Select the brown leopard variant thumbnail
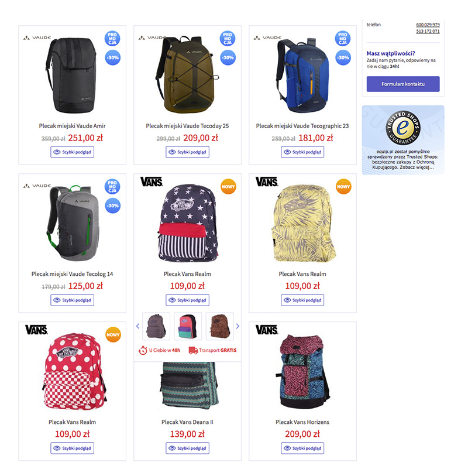This screenshot has height=476, width=468. point(219,326)
